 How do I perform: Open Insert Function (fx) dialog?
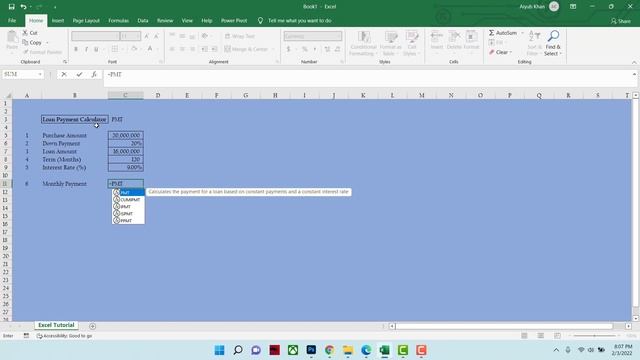[x=94, y=74]
